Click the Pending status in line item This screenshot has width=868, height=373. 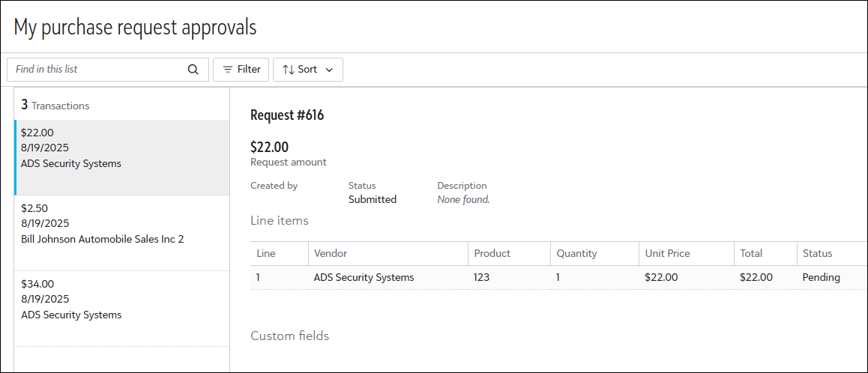tap(821, 277)
